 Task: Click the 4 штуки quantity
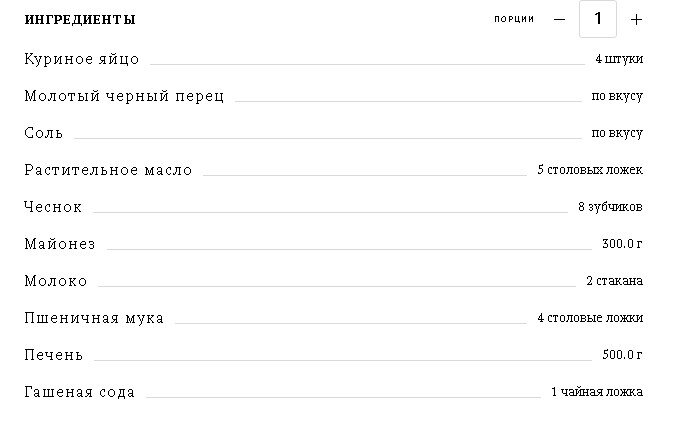tap(619, 59)
